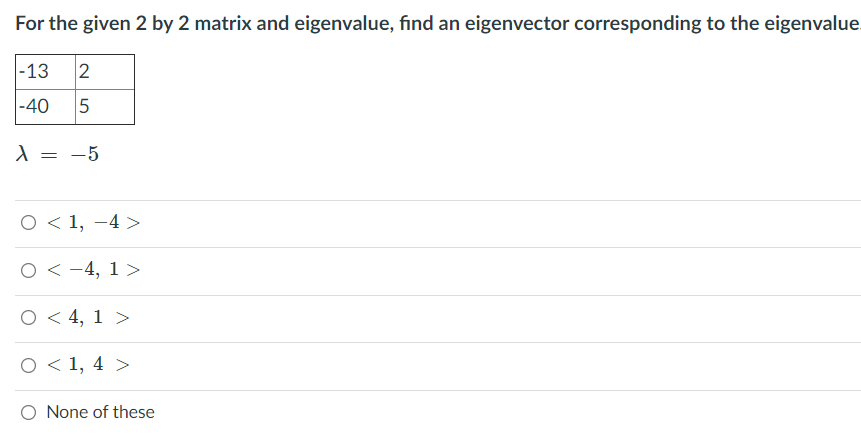The width and height of the screenshot is (861, 435).
Task: Click the answer text <1, -4>
Action: [93, 222]
